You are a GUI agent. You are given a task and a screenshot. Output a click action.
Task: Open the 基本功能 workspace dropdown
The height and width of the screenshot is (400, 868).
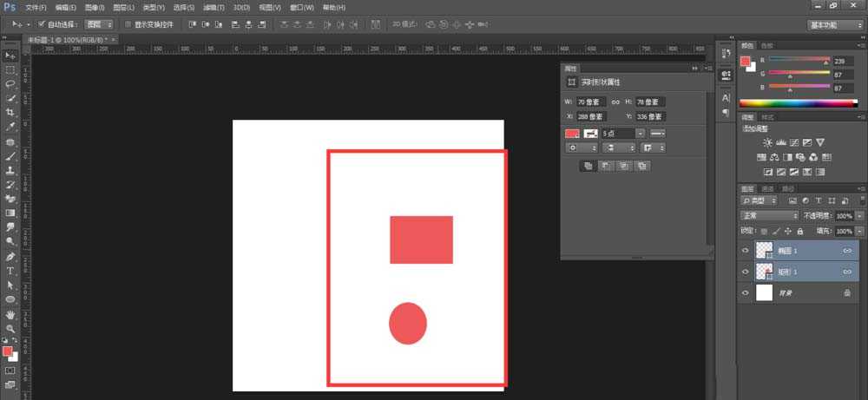coord(834,25)
